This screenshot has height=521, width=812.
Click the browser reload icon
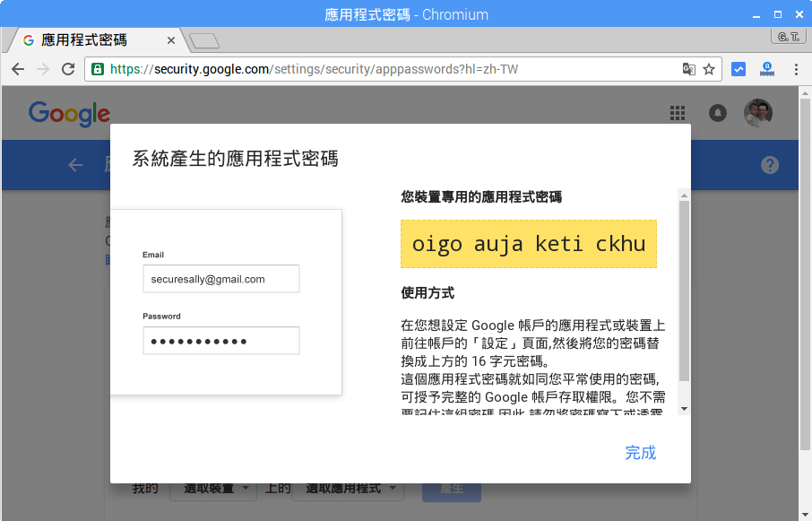(68, 68)
